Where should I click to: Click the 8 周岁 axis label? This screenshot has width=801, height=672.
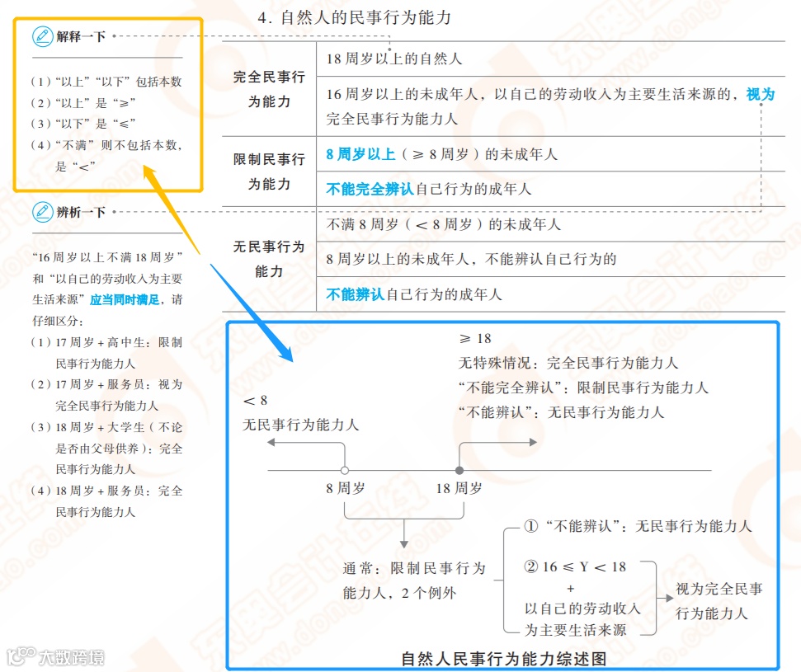pos(346,488)
